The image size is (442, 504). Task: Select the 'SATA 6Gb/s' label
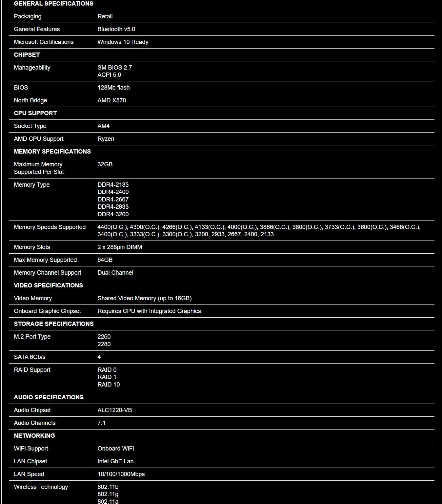pos(30,357)
